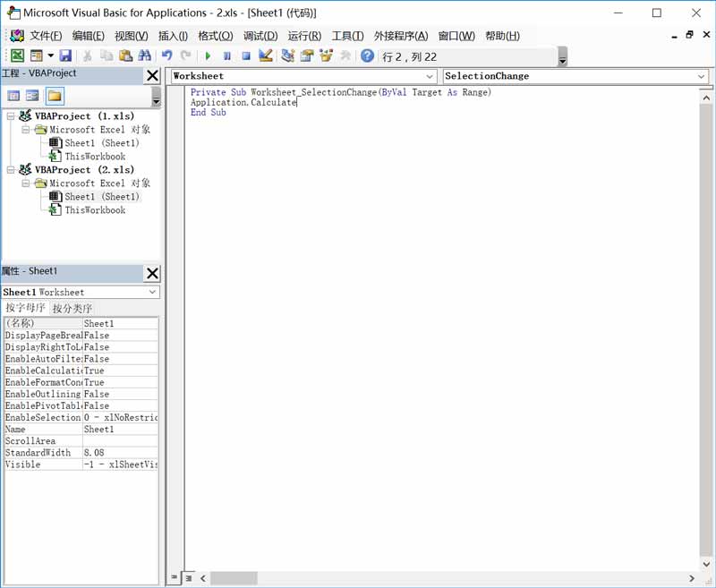
Task: Open the 工具(T) menu
Action: click(347, 36)
